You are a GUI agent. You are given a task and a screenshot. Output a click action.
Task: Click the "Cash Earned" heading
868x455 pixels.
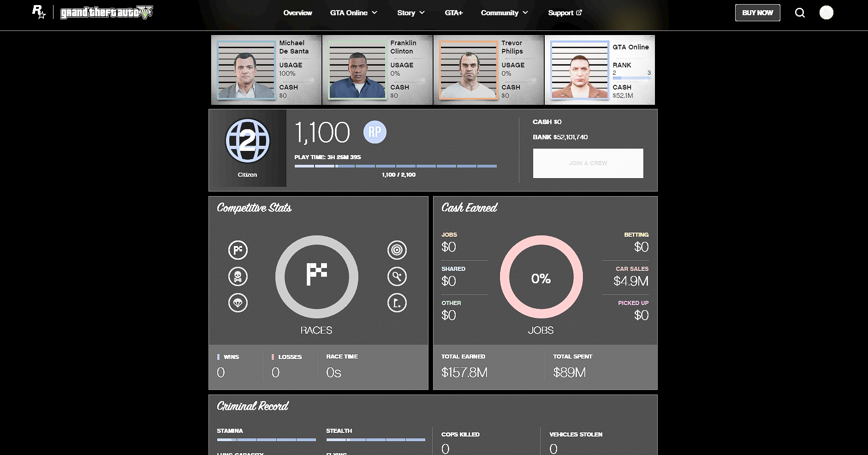[x=470, y=208]
